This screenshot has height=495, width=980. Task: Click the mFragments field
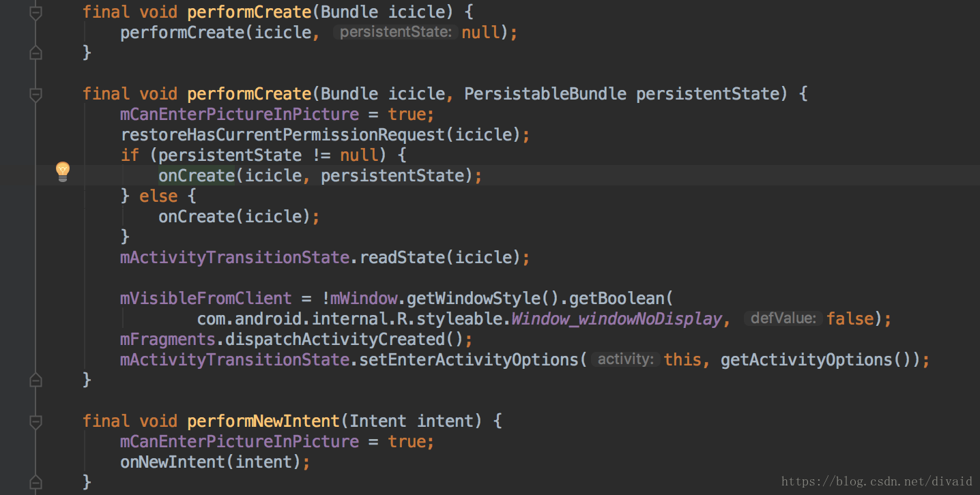(168, 339)
